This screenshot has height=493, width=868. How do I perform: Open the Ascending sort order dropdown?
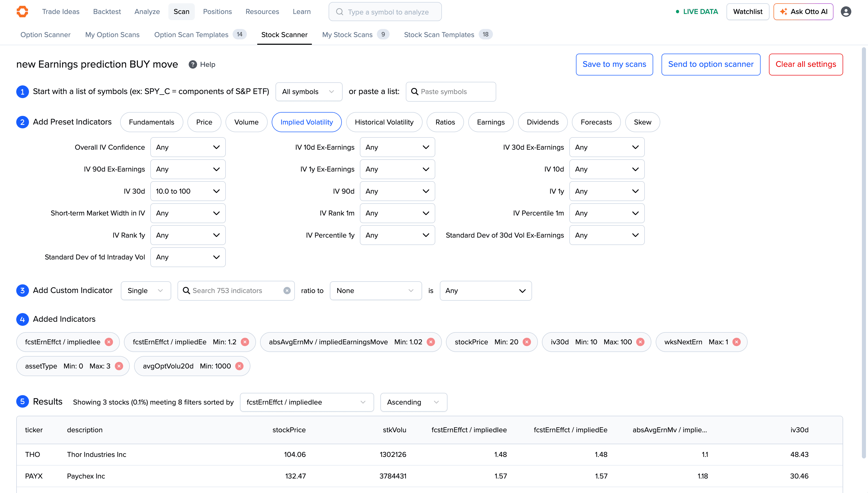(x=413, y=402)
